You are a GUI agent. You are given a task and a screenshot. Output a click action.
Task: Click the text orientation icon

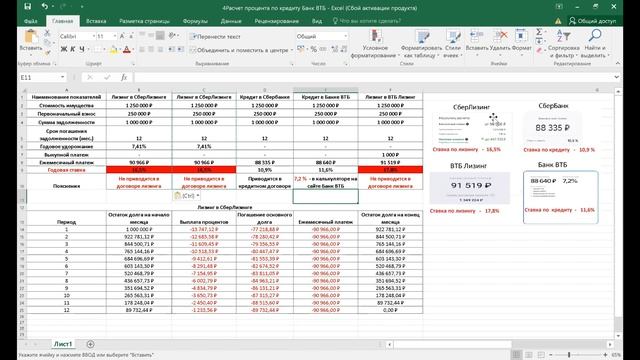(172, 36)
